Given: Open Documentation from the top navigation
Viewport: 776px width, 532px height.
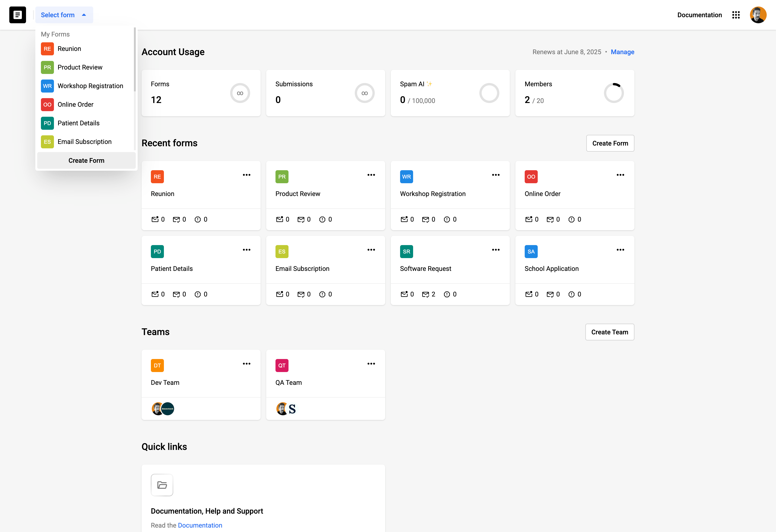Looking at the screenshot, I should (x=699, y=15).
